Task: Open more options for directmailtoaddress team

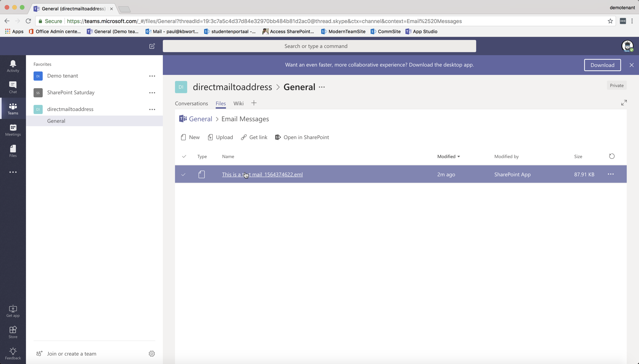Action: [152, 109]
